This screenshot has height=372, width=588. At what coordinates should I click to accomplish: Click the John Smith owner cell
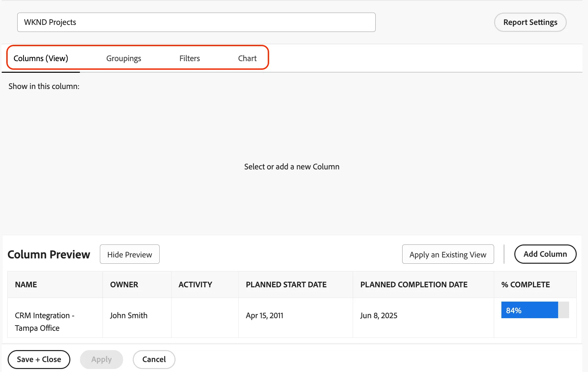click(137, 318)
